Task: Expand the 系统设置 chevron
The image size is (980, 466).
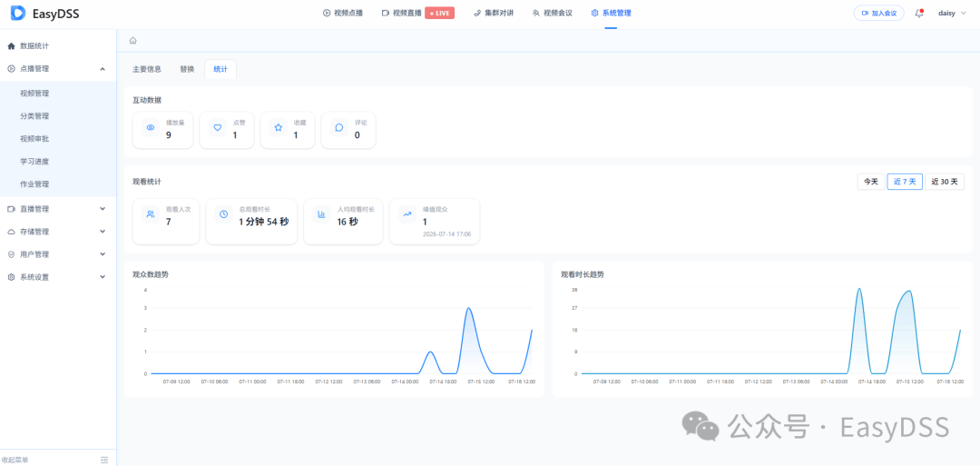Action: pyautogui.click(x=103, y=277)
